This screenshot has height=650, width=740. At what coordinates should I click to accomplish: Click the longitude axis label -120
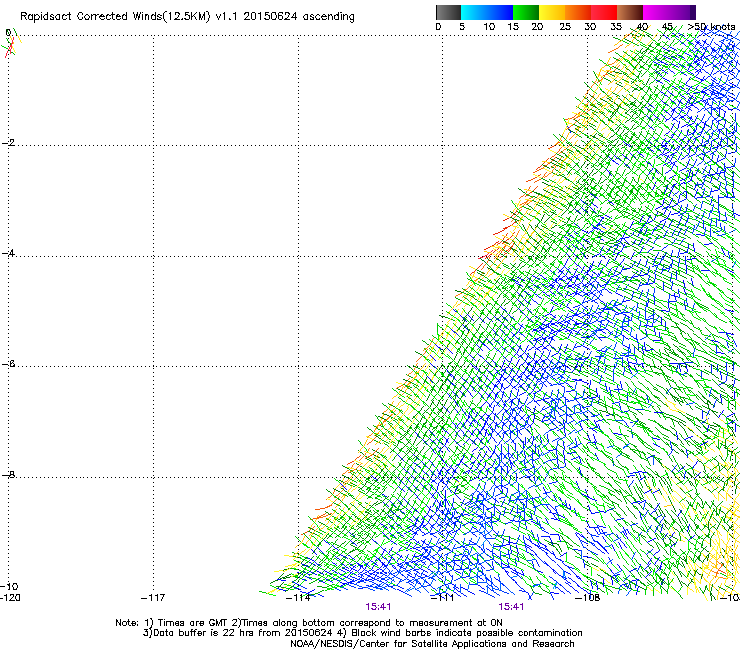(x=10, y=598)
